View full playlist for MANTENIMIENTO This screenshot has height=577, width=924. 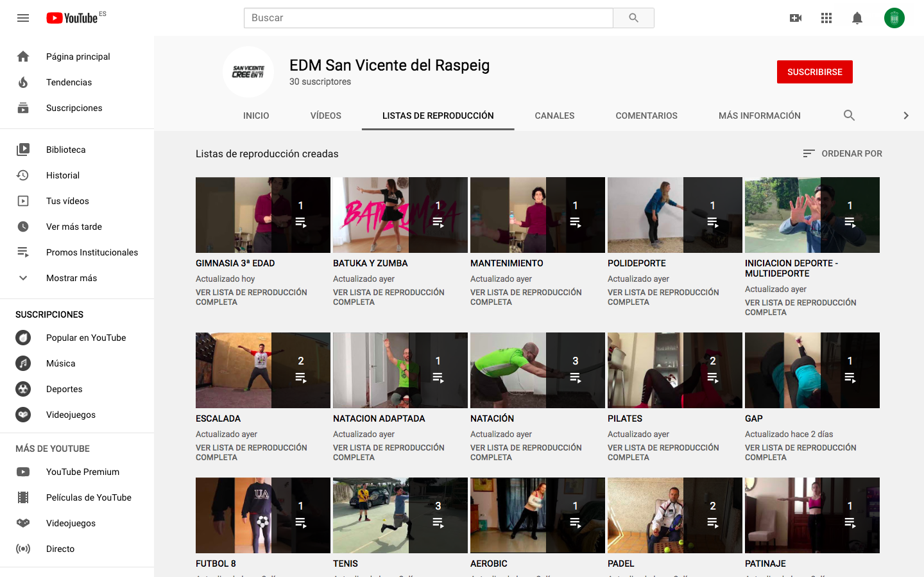526,297
